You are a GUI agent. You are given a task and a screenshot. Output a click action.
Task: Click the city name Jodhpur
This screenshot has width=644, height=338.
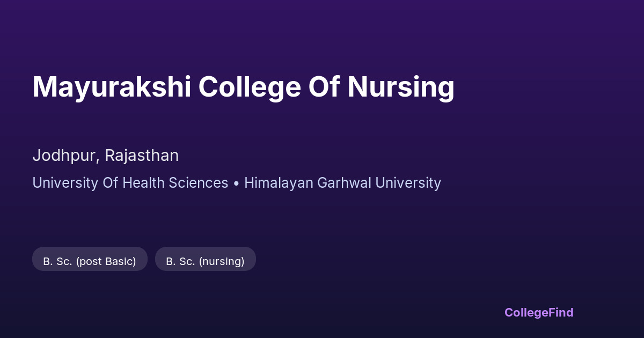tap(65, 156)
